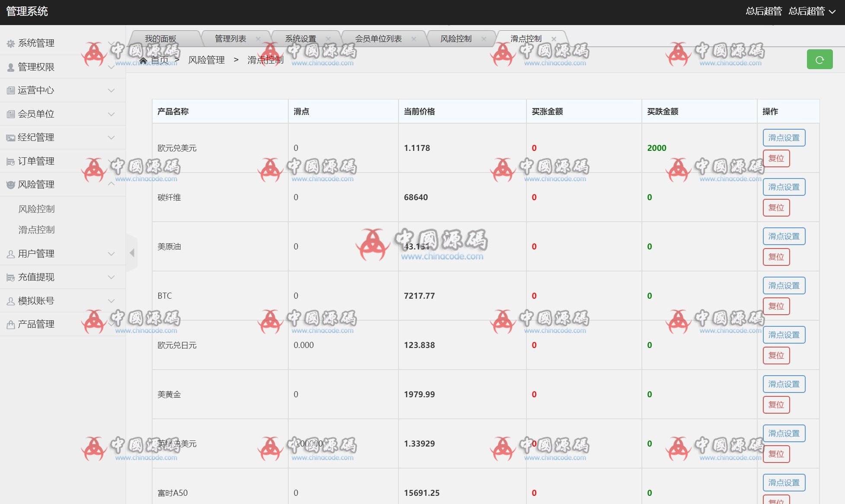Viewport: 845px width, 504px height.
Task: Click the sidebar collapse arrow handle
Action: pos(133,252)
